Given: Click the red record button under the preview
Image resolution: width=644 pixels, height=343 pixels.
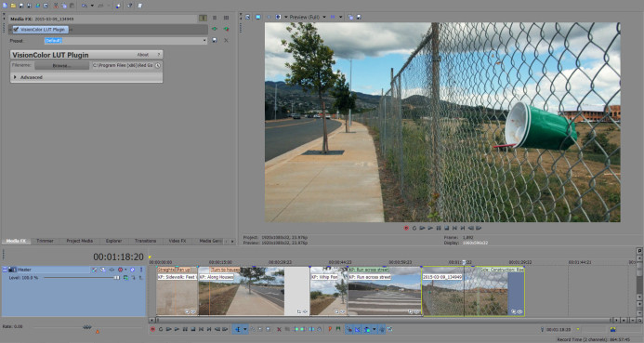Looking at the screenshot, I should (406, 228).
